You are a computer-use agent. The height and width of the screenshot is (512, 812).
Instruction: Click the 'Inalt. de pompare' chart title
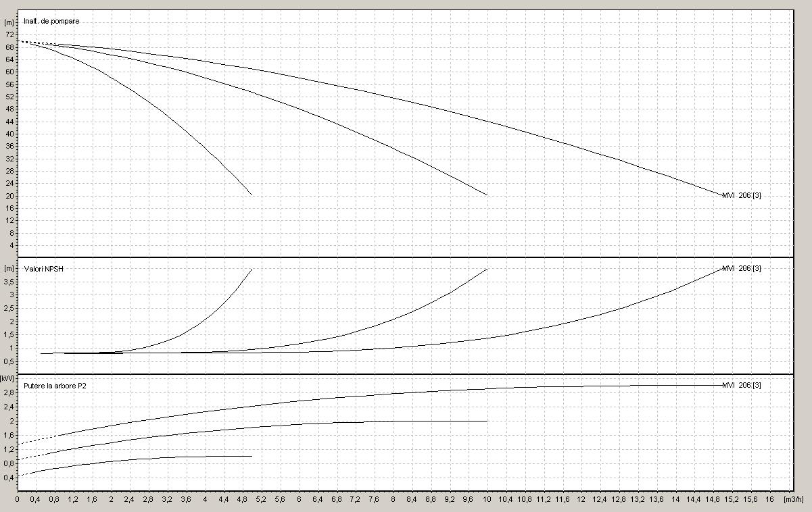[x=51, y=21]
